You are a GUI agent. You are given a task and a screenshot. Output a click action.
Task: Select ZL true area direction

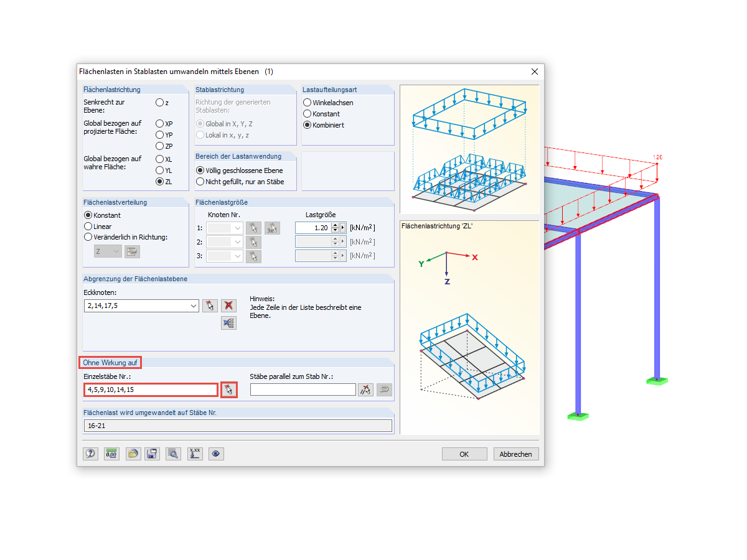(160, 182)
